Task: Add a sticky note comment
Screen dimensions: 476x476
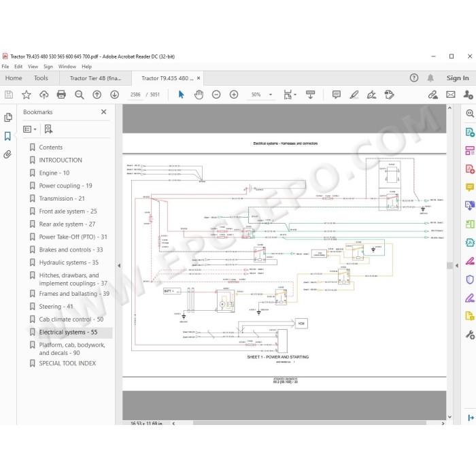Action: click(x=337, y=95)
